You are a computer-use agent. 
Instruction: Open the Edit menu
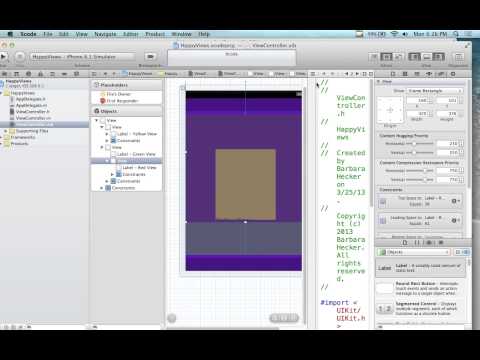click(63, 34)
